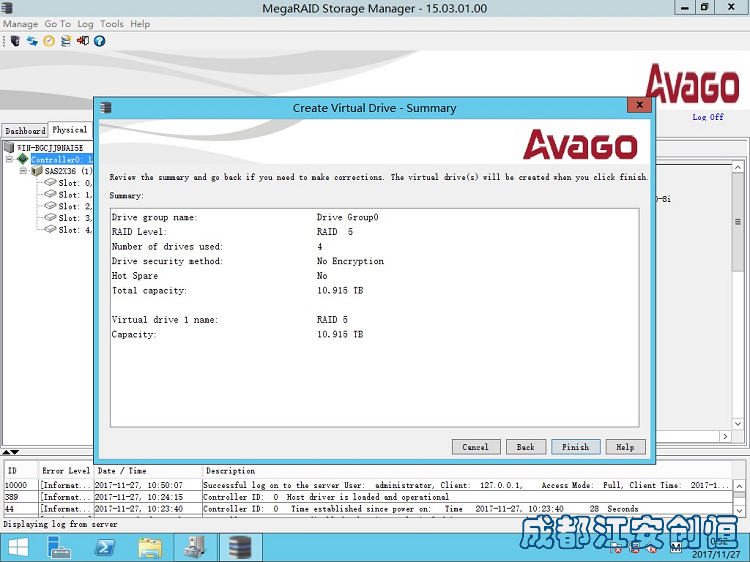
Task: Open the Go To menu
Action: [57, 24]
